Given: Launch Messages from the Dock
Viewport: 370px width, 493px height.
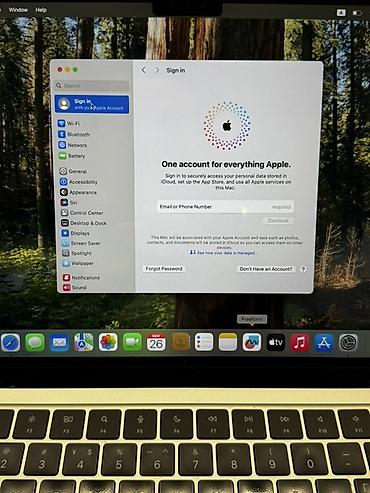Looking at the screenshot, I should [35, 342].
